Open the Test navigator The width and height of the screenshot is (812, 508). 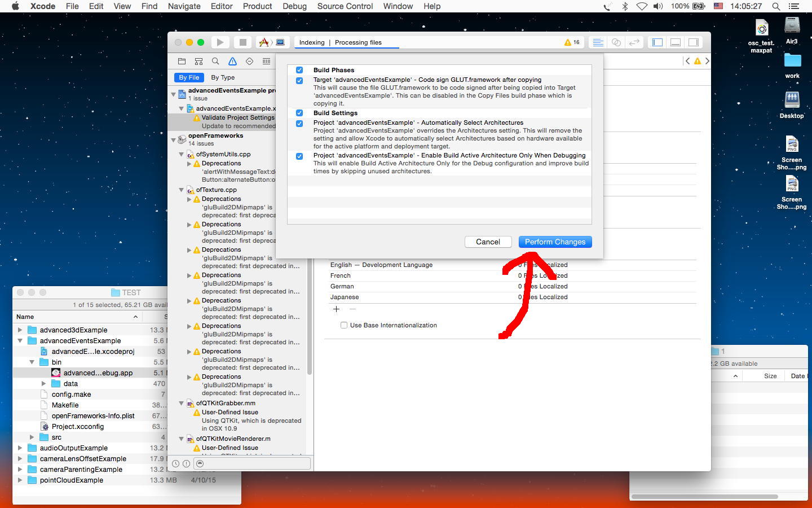[x=249, y=61]
